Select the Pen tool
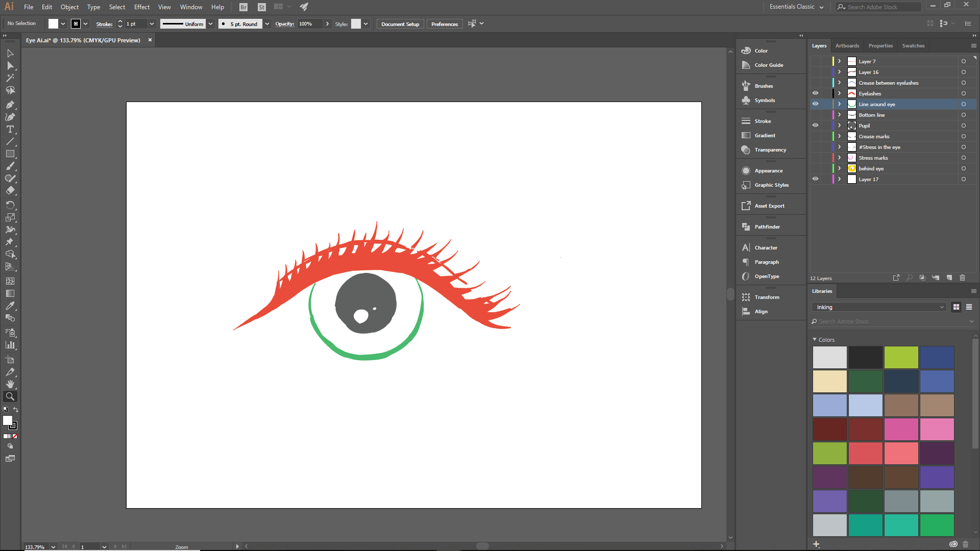 (10, 105)
